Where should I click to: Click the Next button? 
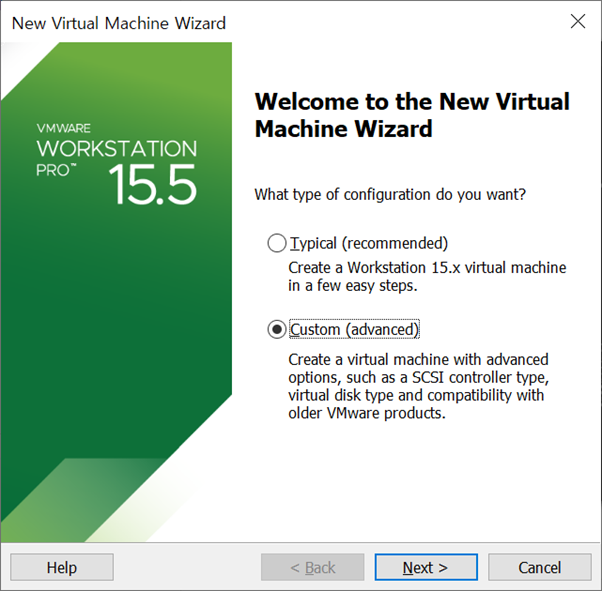(x=426, y=567)
